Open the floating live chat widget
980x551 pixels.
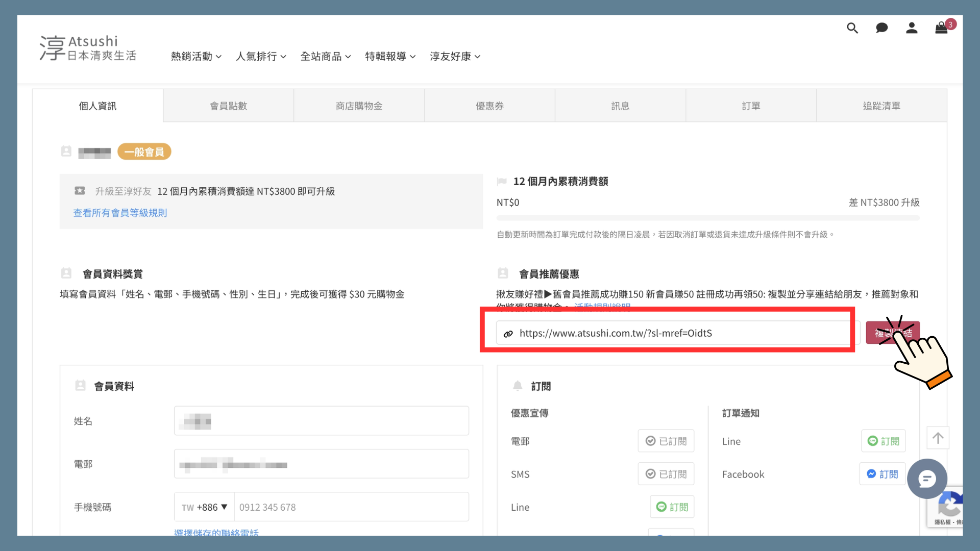pos(927,479)
